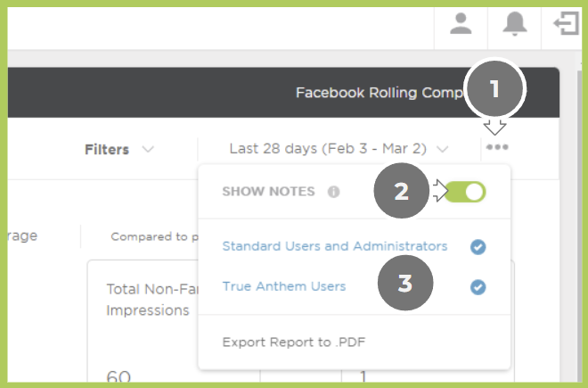
Task: Uncheck True Anthem Users checkmark
Action: (478, 287)
